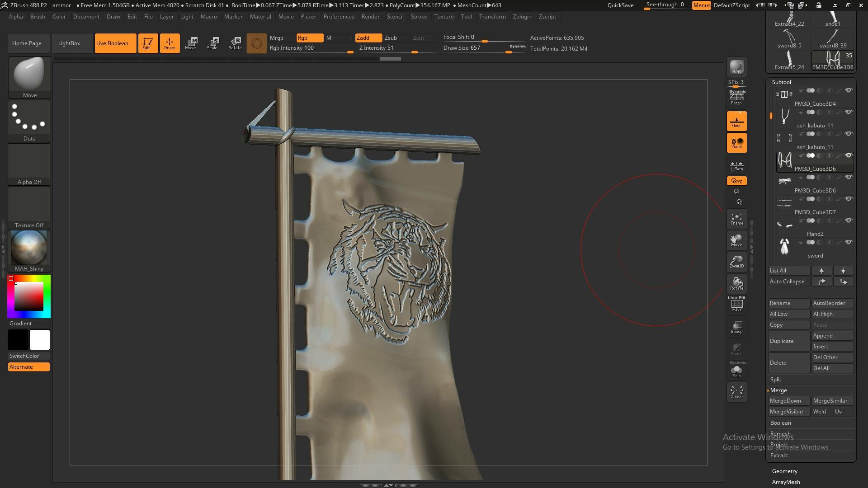Toggle Transp transparency icon
Image resolution: width=868 pixels, height=488 pixels.
point(736,327)
